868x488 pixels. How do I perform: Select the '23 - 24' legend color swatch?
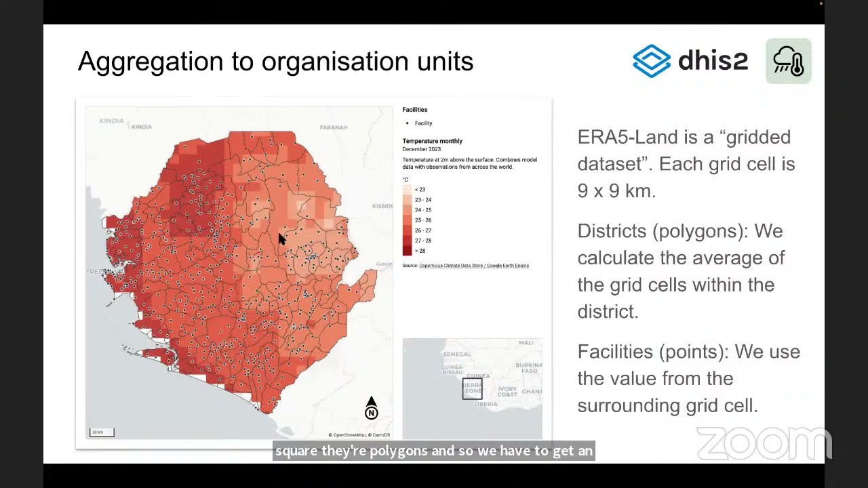pos(407,200)
